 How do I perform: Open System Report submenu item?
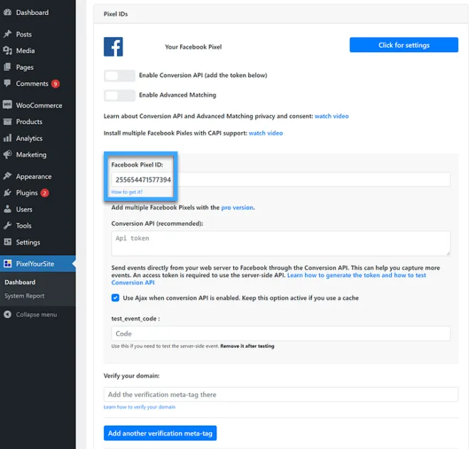click(x=24, y=296)
